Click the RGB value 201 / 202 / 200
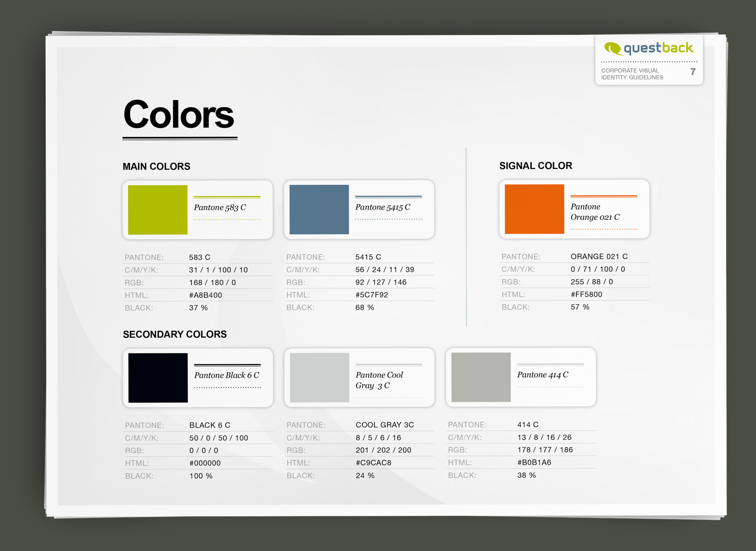The image size is (756, 551). [x=384, y=450]
